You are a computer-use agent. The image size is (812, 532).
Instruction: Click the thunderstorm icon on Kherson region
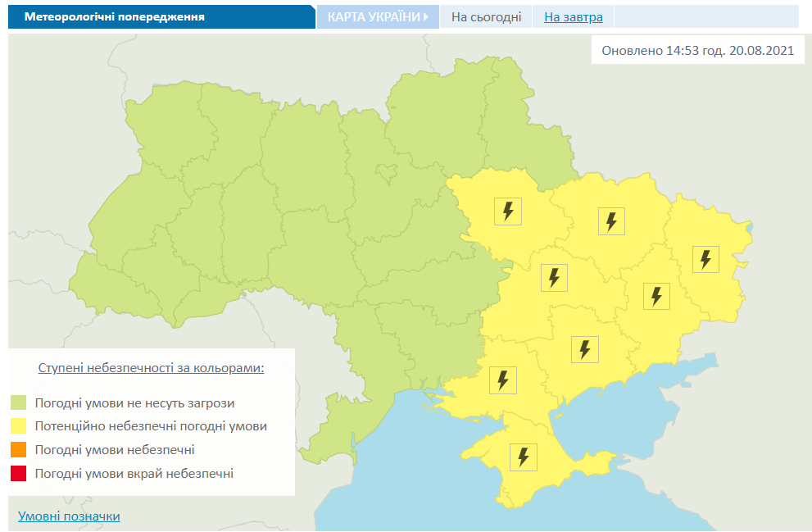pyautogui.click(x=503, y=380)
